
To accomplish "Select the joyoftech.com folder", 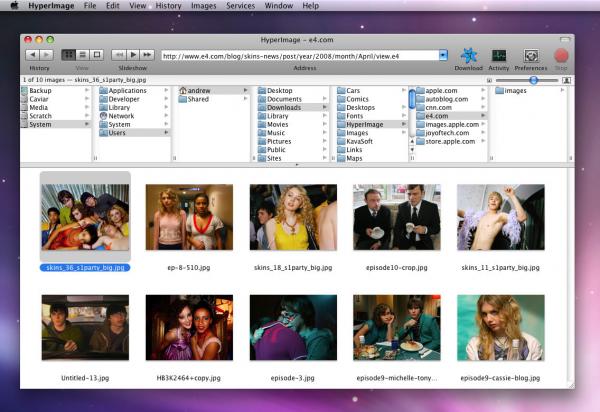I will click(451, 133).
